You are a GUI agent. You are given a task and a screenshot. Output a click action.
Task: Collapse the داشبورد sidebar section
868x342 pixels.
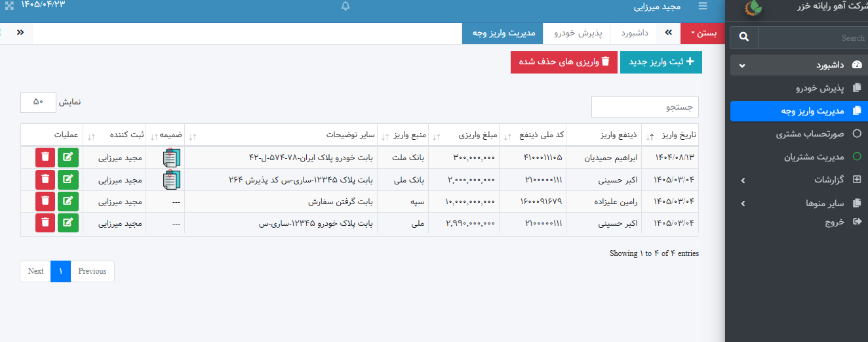[x=799, y=65]
